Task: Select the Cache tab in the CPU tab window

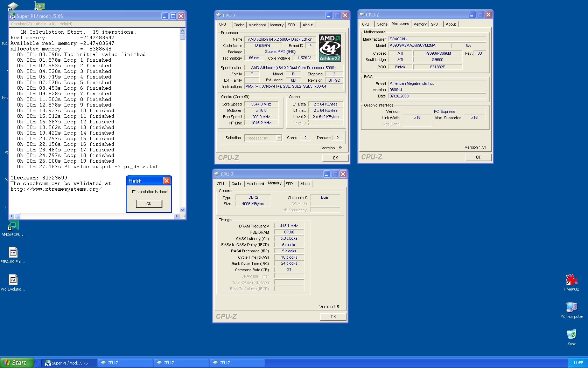Action: pyautogui.click(x=239, y=25)
